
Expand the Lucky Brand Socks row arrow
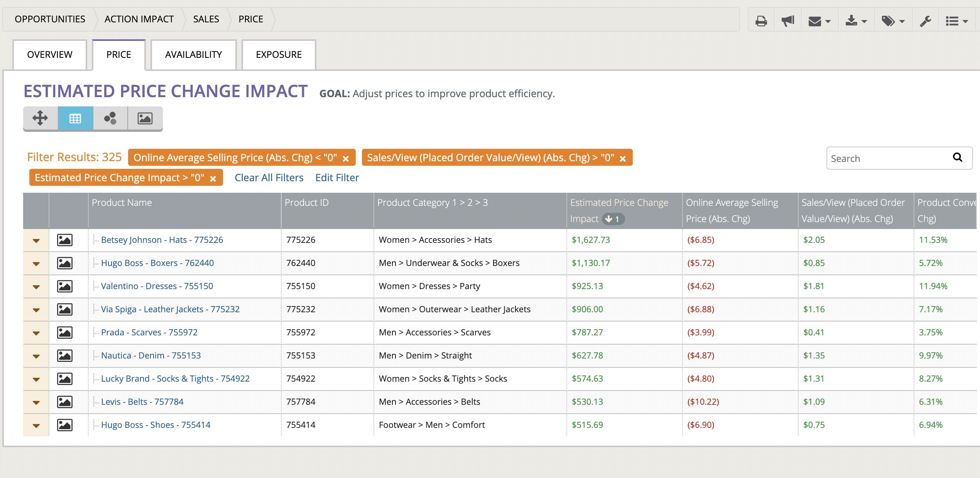(36, 379)
